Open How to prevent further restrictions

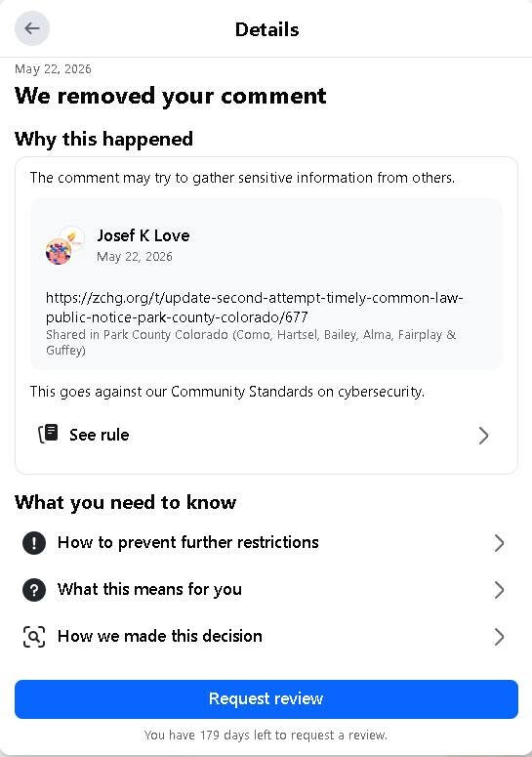point(266,543)
